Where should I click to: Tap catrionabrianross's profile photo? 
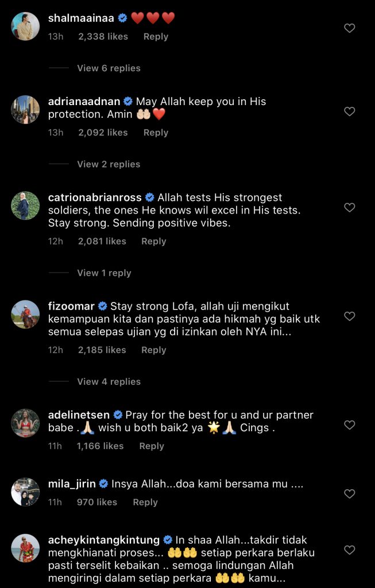pos(25,206)
